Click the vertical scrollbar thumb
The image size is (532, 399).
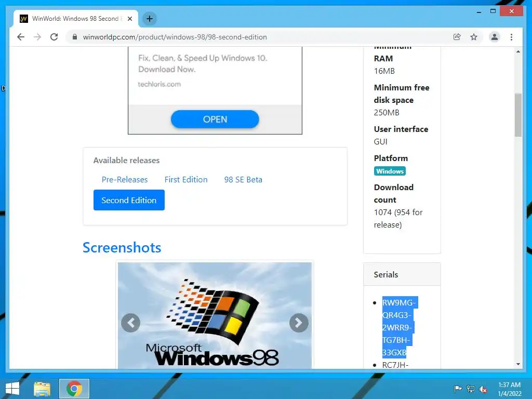point(518,115)
